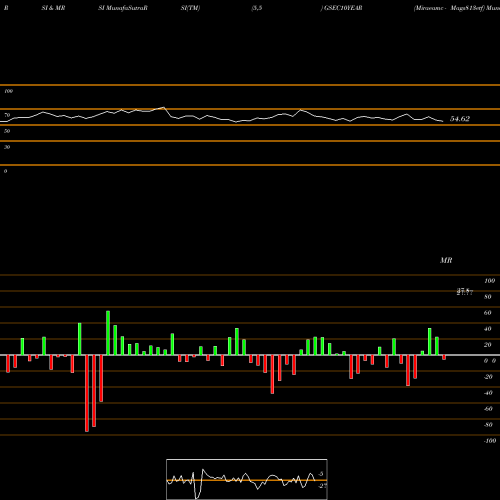Click the 'SI(TM)' header text
This screenshot has height=500, width=500.
190,8
